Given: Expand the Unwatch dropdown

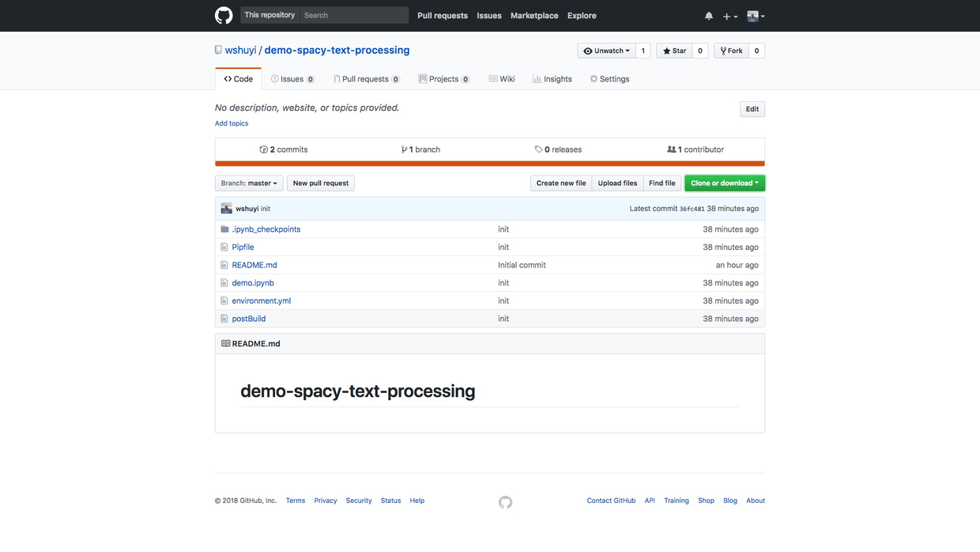Looking at the screenshot, I should coord(606,51).
